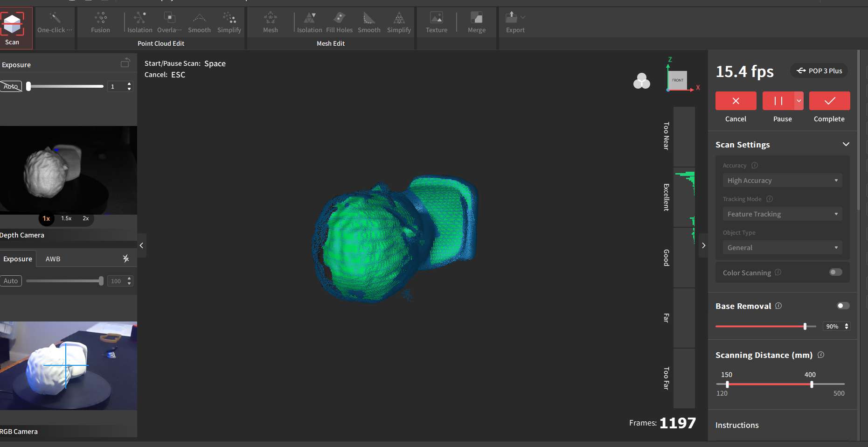Select the Isolation tool in Mesh Edit
The image size is (868, 447).
click(309, 22)
